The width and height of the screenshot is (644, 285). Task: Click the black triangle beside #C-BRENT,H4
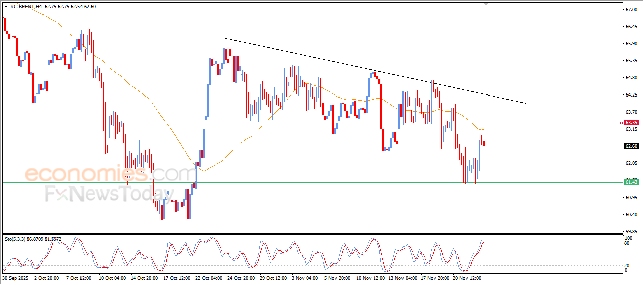(6, 7)
